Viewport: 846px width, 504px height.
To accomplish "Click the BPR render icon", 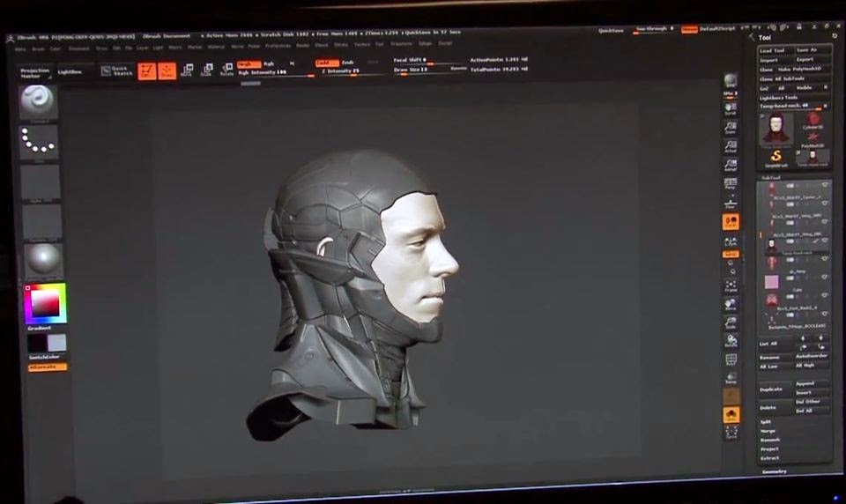I will click(x=730, y=81).
